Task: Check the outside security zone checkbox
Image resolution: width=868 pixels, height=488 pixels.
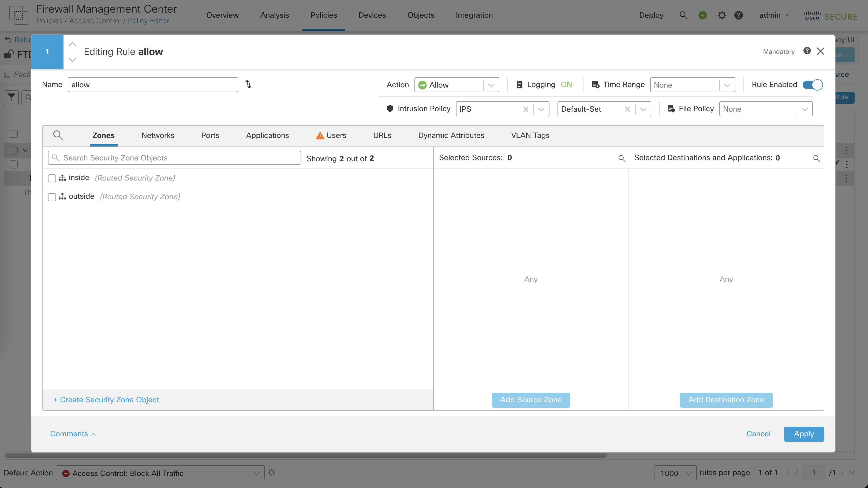Action: pos(52,197)
